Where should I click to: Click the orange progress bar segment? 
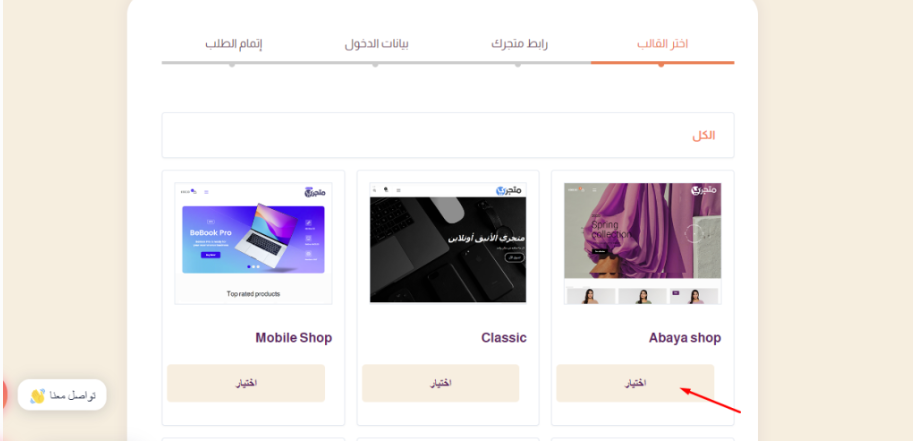(663, 62)
